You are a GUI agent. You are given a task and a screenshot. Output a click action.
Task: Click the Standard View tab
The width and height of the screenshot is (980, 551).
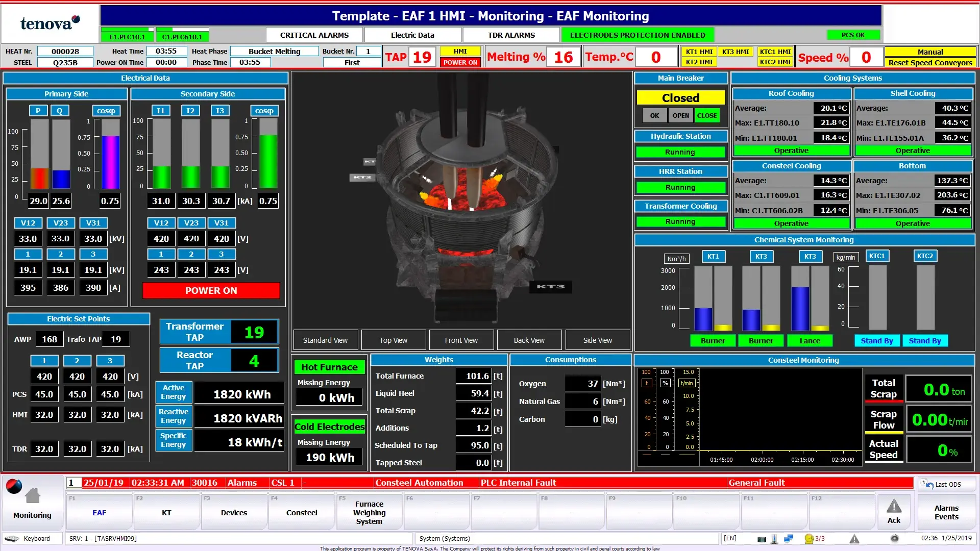(x=325, y=340)
